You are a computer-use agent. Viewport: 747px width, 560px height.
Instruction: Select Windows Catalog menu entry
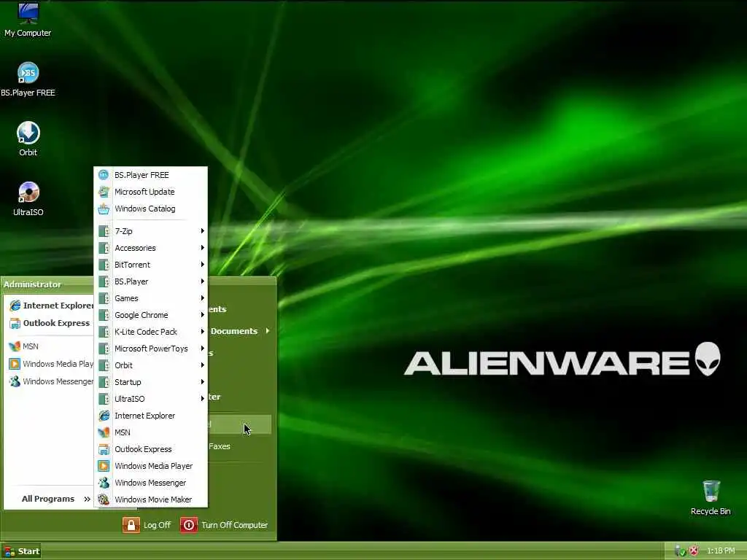point(150,209)
